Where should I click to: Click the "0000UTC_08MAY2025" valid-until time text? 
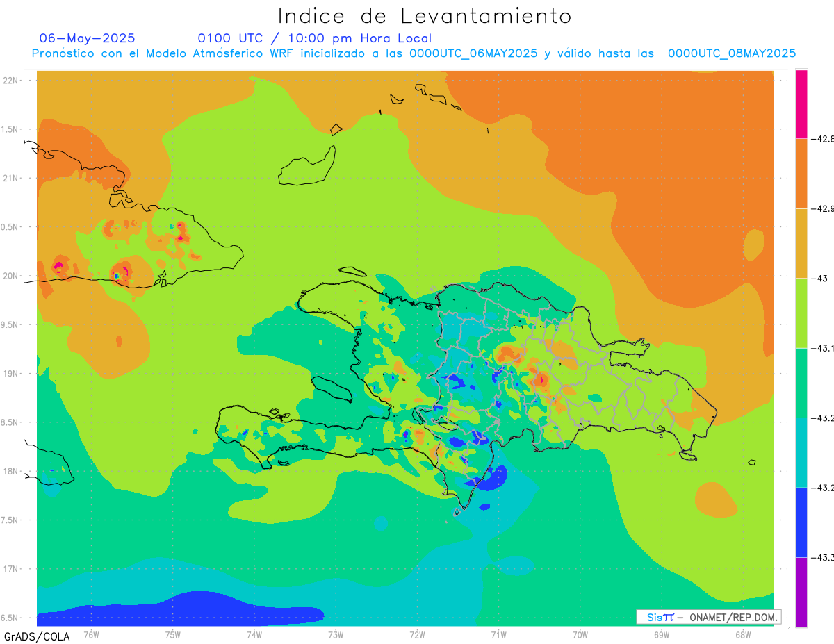732,53
